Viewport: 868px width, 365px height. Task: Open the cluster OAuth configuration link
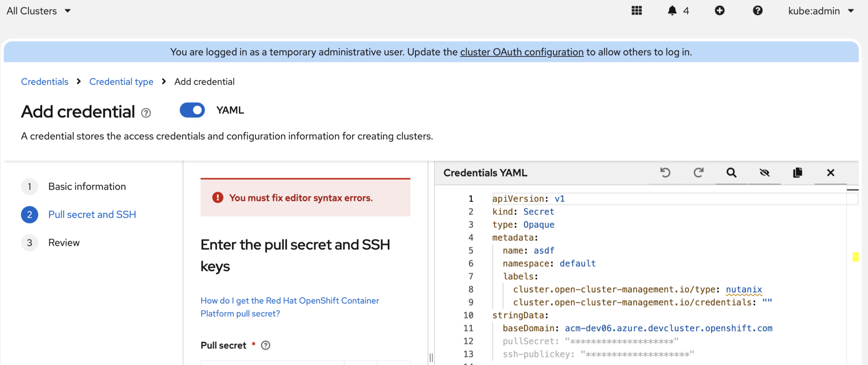[522, 52]
